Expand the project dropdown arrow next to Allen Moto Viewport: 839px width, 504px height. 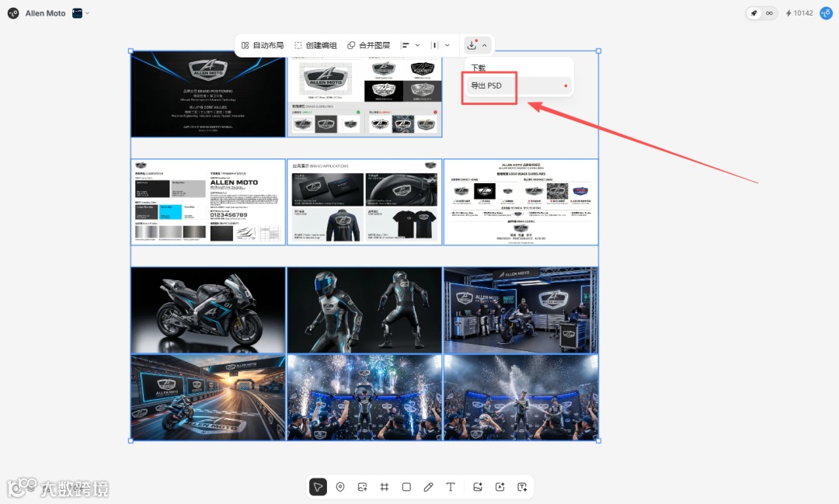point(88,13)
